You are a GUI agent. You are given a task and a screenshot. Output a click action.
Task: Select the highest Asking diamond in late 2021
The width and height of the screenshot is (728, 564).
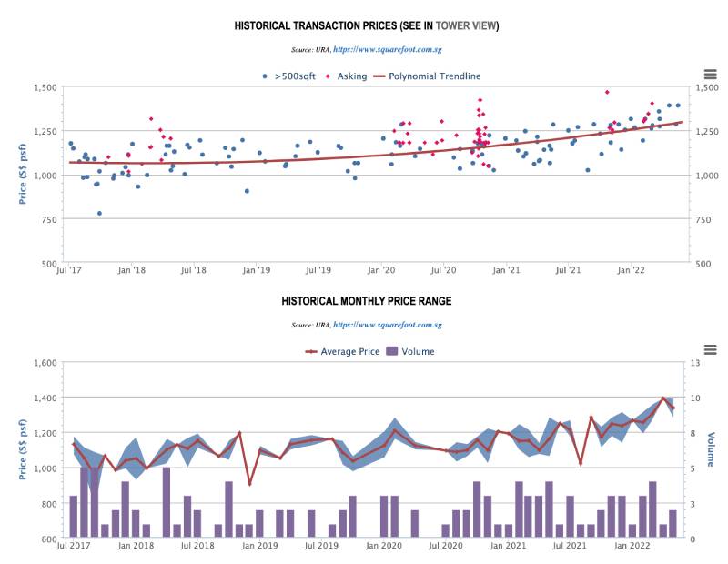pos(607,92)
